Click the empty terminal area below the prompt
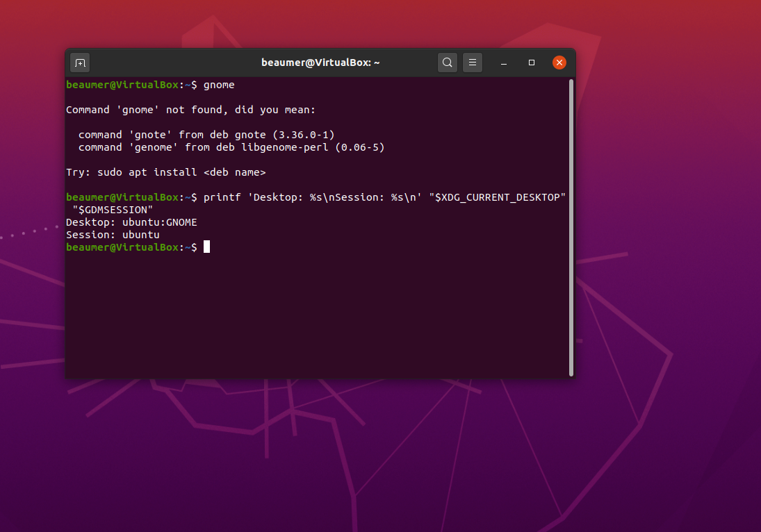 tap(316, 315)
